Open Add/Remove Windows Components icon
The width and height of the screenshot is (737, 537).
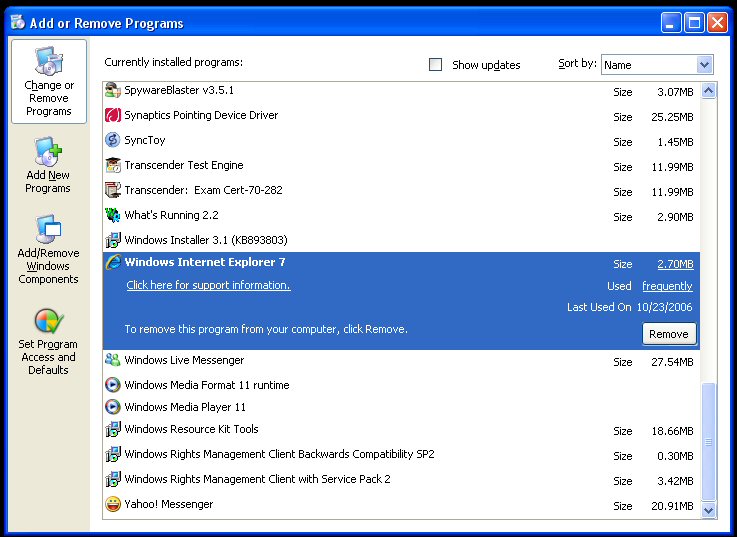[48, 229]
